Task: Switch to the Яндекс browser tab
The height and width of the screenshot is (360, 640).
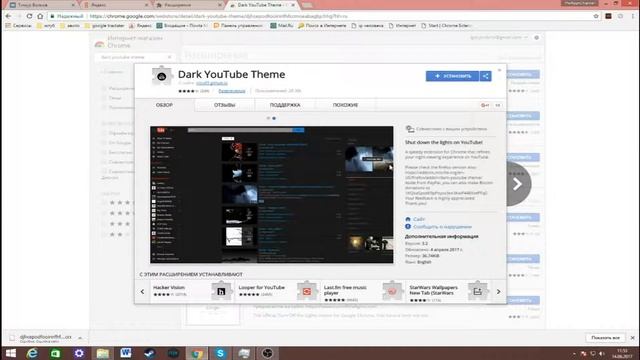Action: [x=115, y=5]
